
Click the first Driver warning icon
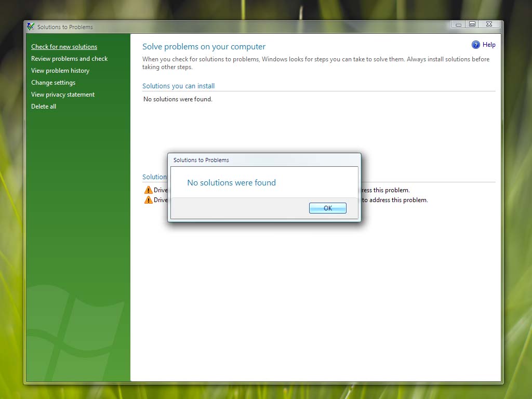click(148, 190)
